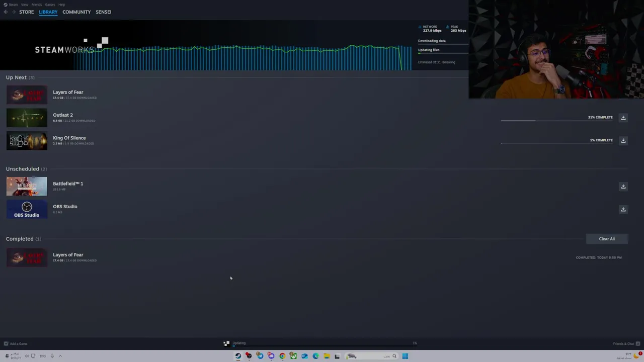Switch to the LIBRARY tab
Screen dimensions: 644x362
click(48, 12)
